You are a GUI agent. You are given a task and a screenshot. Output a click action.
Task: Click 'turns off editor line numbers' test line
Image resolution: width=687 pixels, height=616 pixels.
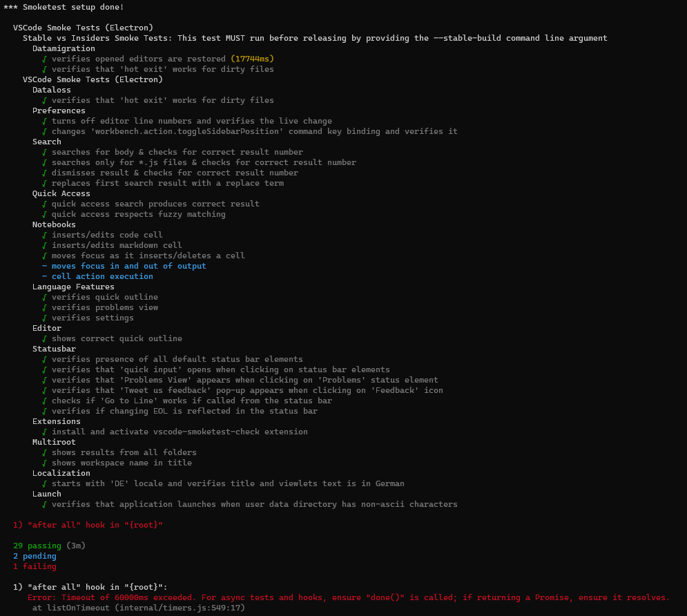click(187, 121)
